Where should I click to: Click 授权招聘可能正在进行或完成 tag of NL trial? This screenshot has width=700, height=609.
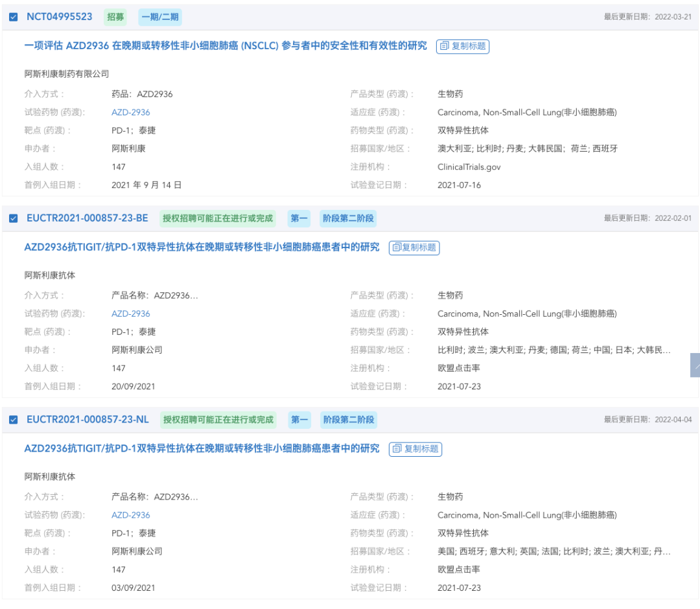pyautogui.click(x=218, y=419)
